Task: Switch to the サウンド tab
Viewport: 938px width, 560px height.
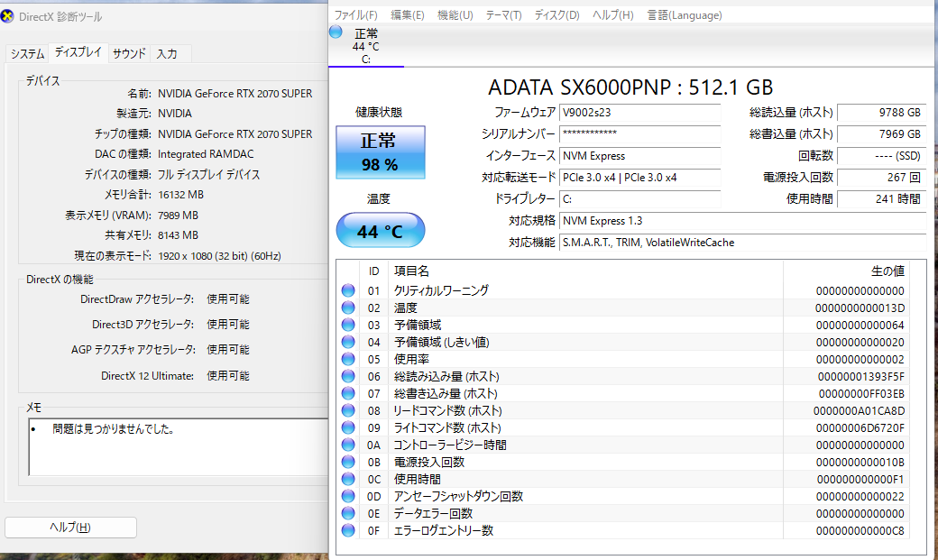Action: click(x=129, y=54)
